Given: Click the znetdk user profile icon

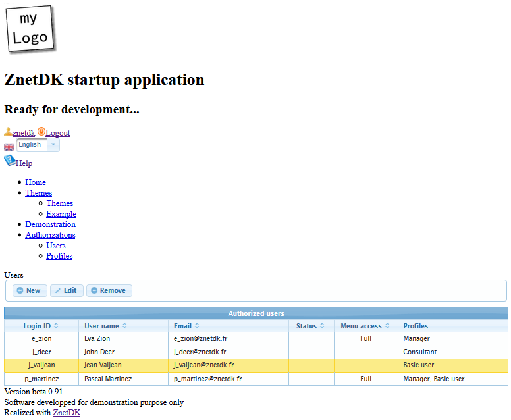Looking at the screenshot, I should pyautogui.click(x=9, y=132).
